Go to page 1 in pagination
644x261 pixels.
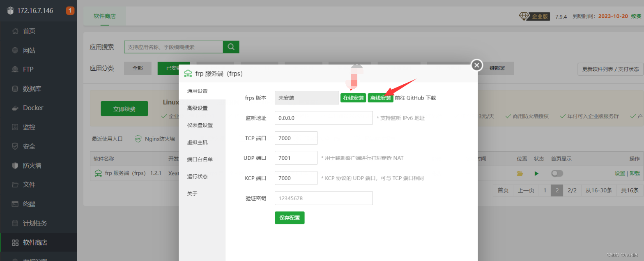pyautogui.click(x=545, y=190)
